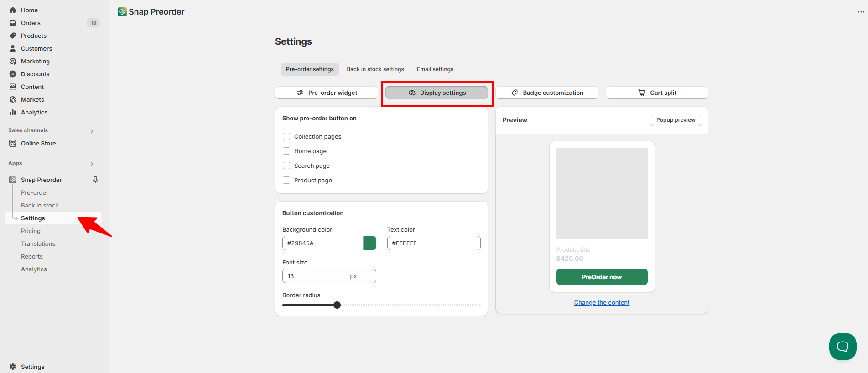This screenshot has height=373, width=868.
Task: Open Analytics under Snap Preorder
Action: point(34,269)
